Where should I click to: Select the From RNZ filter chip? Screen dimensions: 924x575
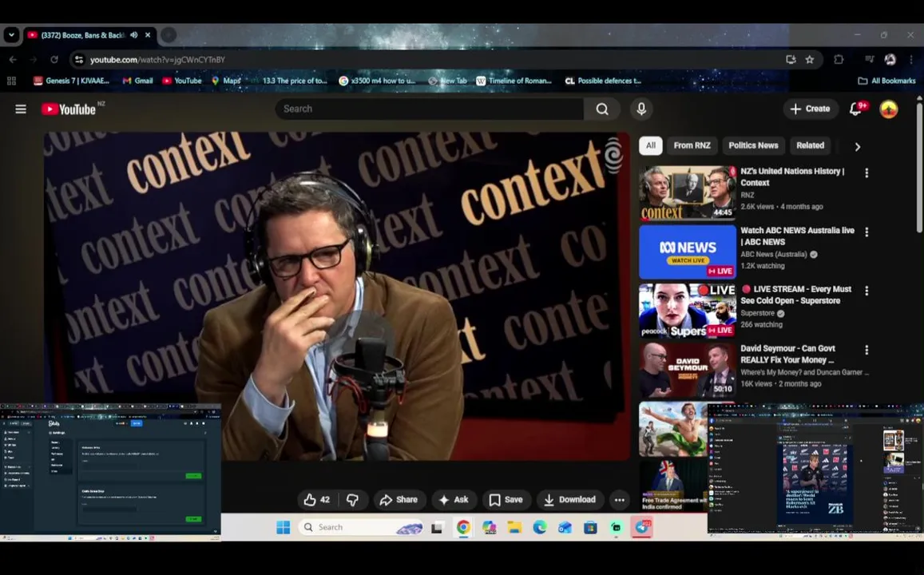[692, 145]
